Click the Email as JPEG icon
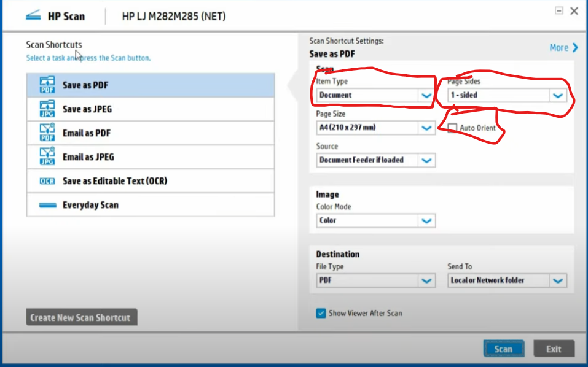This screenshot has width=588, height=367. pyautogui.click(x=47, y=156)
